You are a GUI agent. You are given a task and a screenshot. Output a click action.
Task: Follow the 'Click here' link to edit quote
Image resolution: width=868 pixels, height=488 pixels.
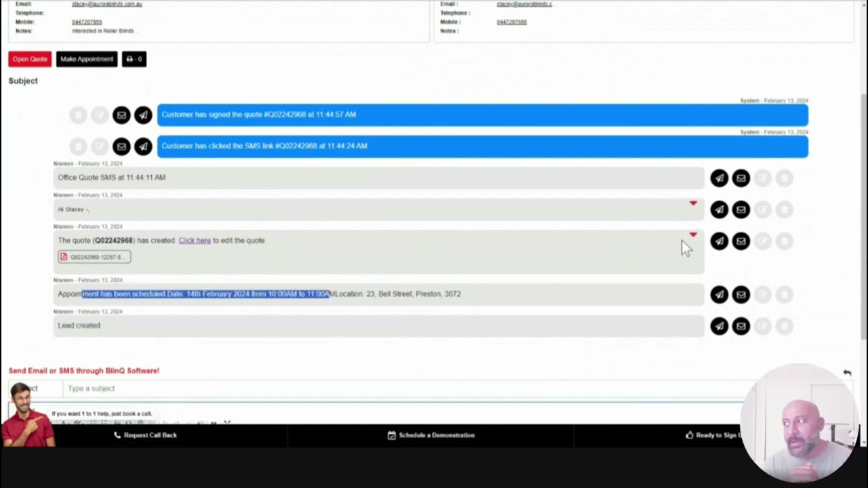pyautogui.click(x=195, y=241)
